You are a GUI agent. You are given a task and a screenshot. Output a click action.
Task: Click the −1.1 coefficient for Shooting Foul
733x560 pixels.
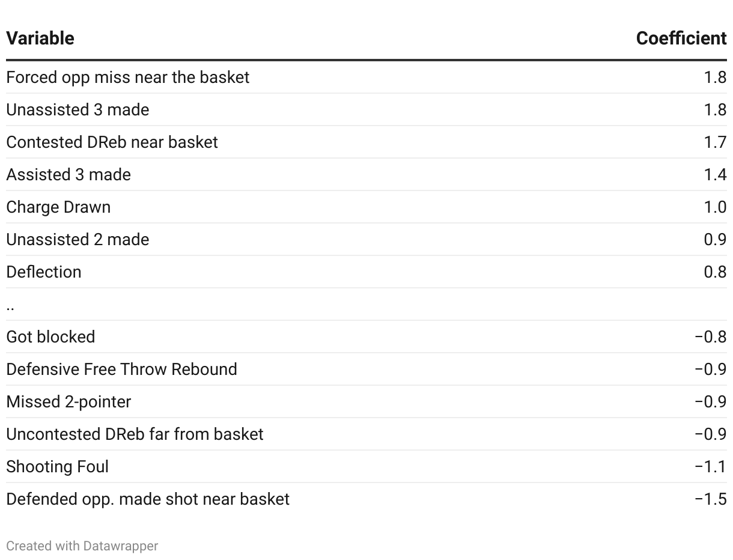pos(710,467)
